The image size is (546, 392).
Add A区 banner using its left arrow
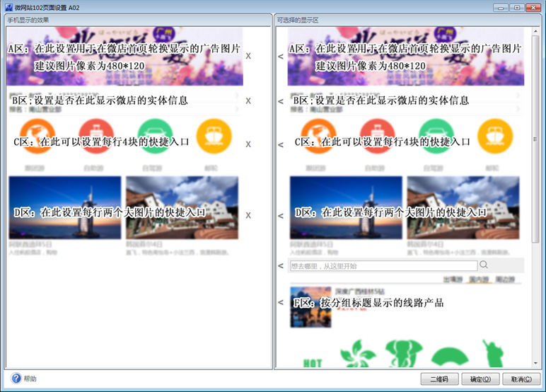(x=281, y=57)
